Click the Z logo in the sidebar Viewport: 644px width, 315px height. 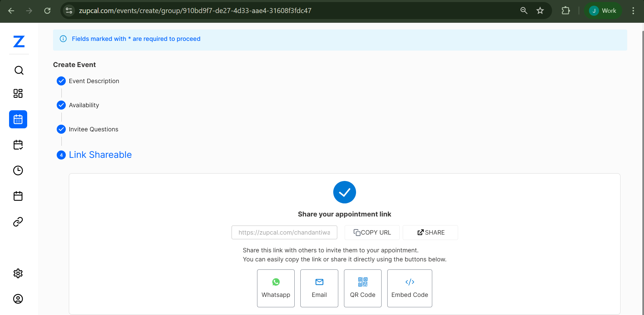(x=19, y=42)
